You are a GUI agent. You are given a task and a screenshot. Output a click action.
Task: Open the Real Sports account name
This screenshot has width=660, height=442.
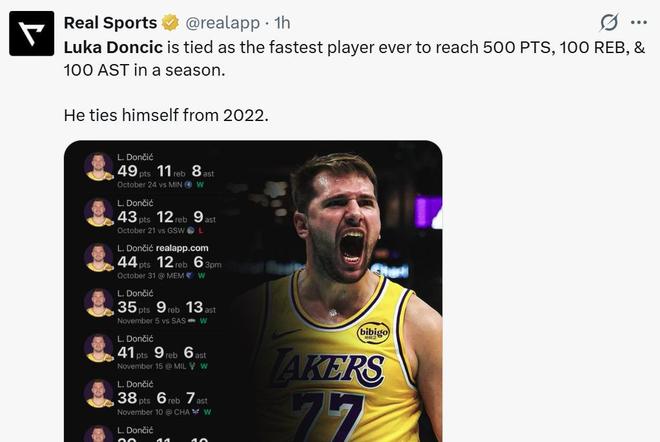pyautogui.click(x=110, y=23)
